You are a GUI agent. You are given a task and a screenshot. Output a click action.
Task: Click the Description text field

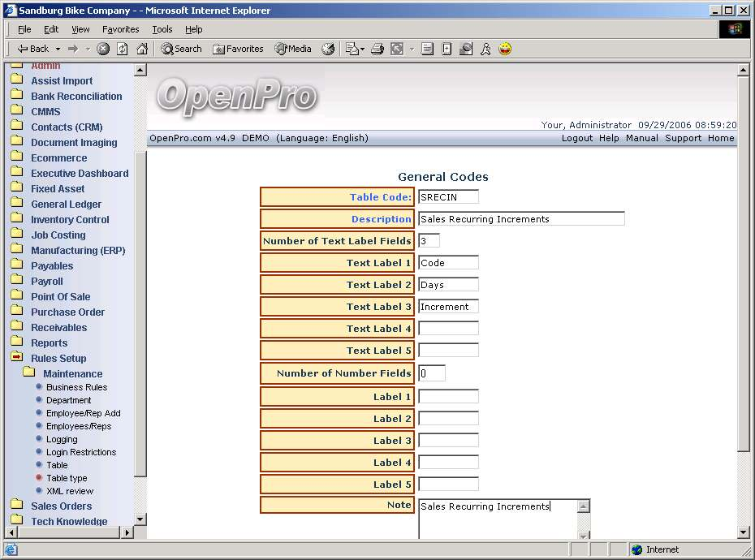pyautogui.click(x=521, y=219)
